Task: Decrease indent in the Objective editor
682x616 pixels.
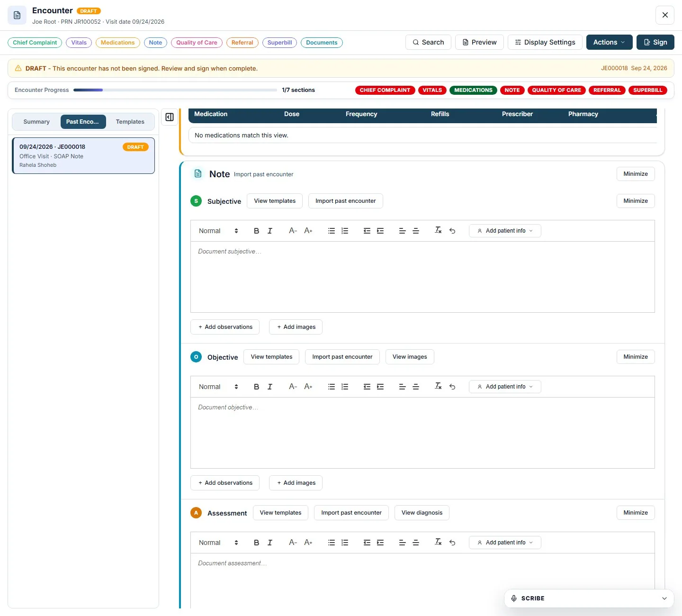Action: click(367, 387)
